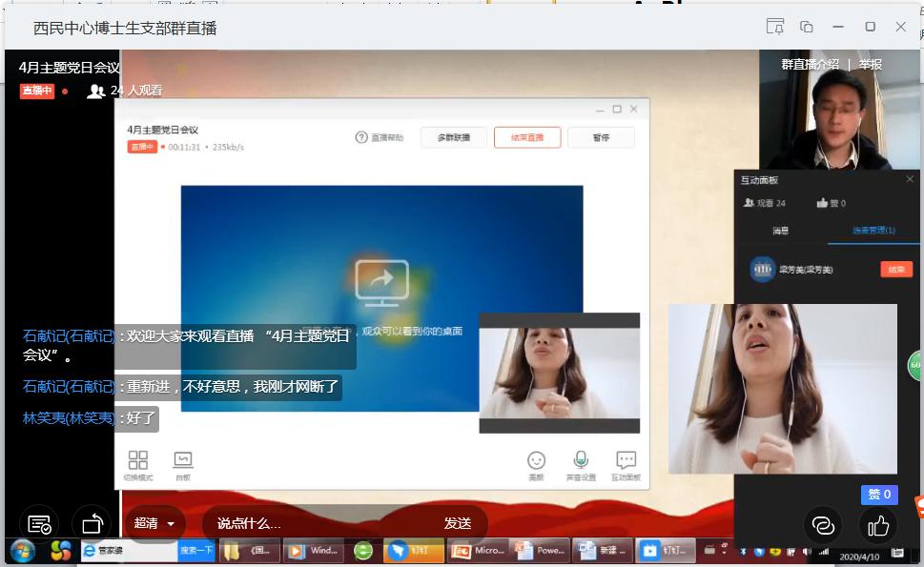The height and width of the screenshot is (567, 924).
Task: Expand the 超清 video quality dropdown
Action: [154, 523]
